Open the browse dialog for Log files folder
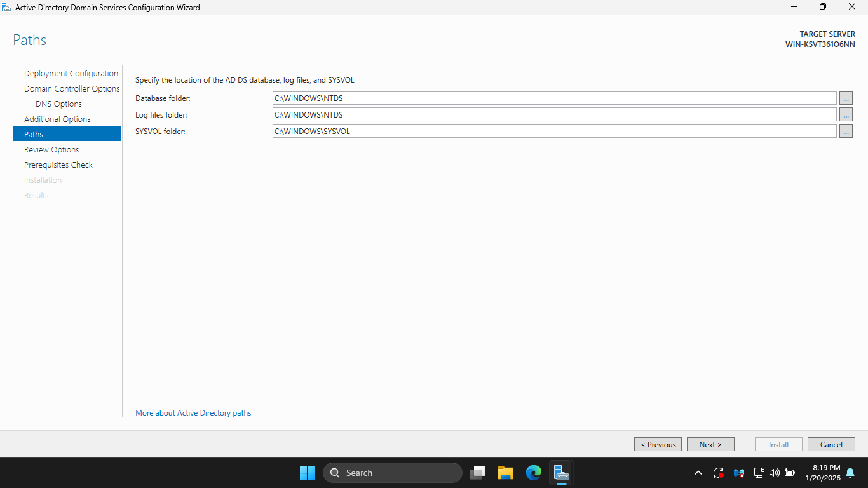The height and width of the screenshot is (488, 868). point(846,115)
